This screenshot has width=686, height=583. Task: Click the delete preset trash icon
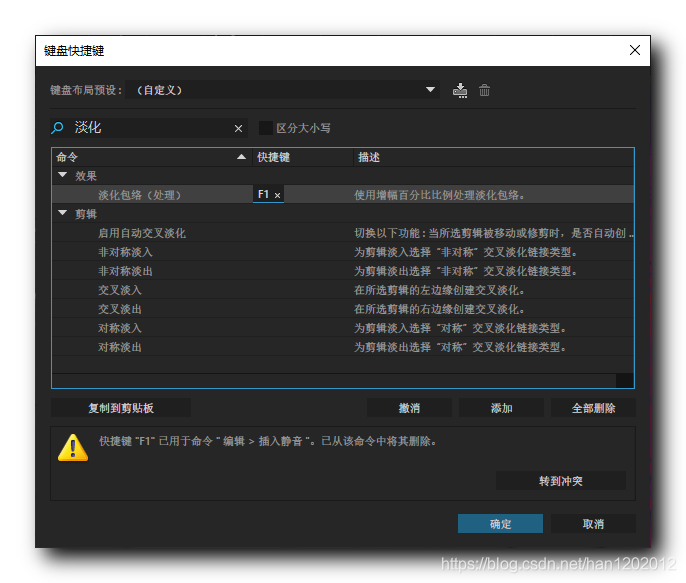[x=484, y=90]
